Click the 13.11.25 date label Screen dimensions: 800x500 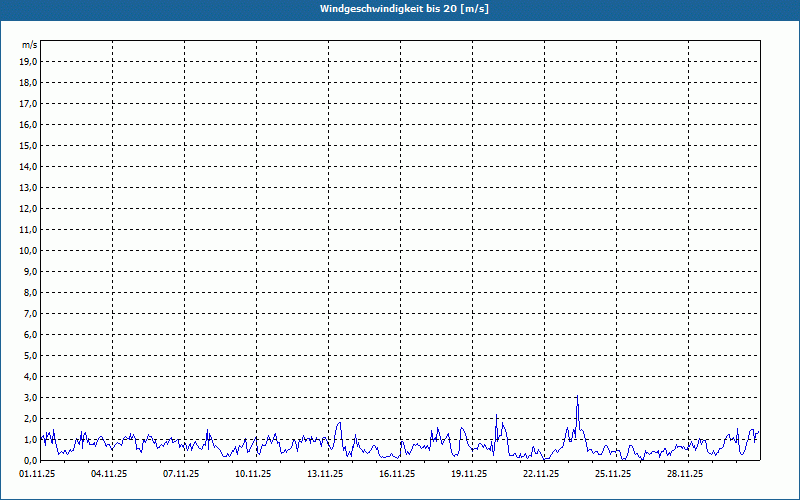(x=325, y=474)
